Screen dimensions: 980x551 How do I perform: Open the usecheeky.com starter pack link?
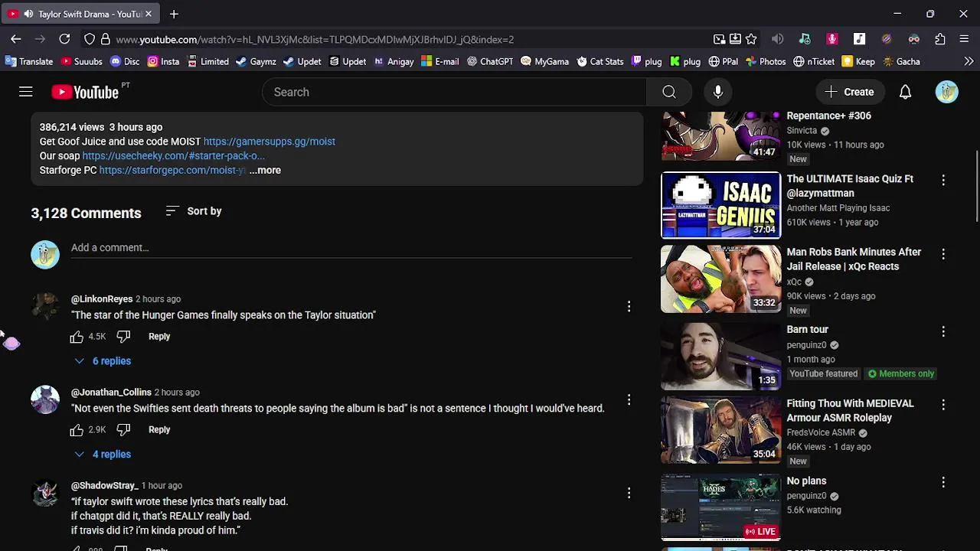[174, 156]
